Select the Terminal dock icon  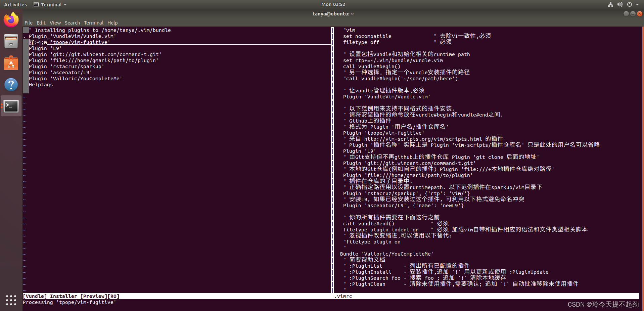[x=11, y=106]
